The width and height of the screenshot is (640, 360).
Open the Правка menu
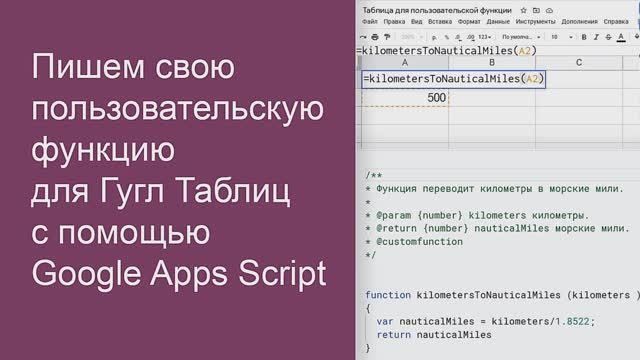394,22
